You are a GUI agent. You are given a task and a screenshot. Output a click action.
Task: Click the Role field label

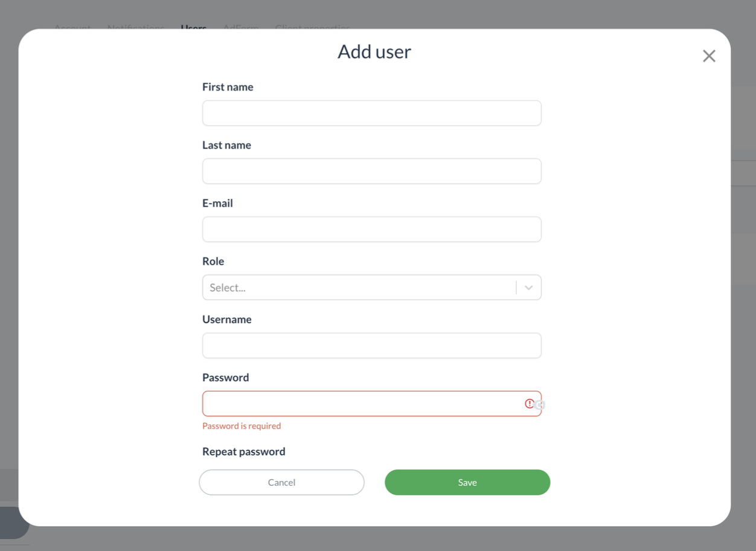(213, 261)
